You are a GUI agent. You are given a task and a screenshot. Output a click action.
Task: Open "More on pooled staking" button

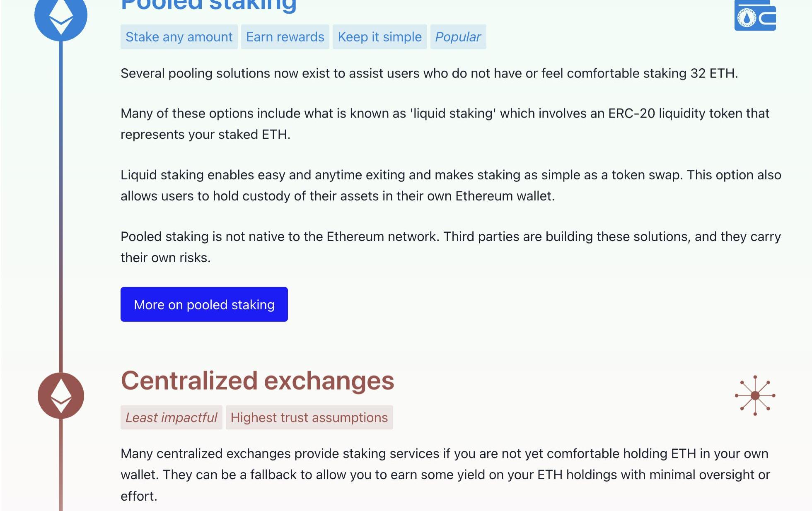204,304
